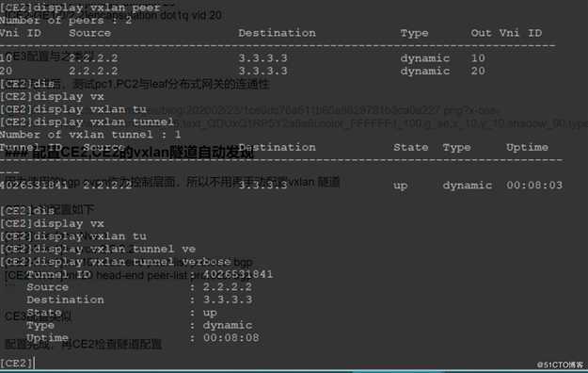
Task: Select tunnel ID 4026531841 in the tunnel table row
Action: tap(34, 186)
